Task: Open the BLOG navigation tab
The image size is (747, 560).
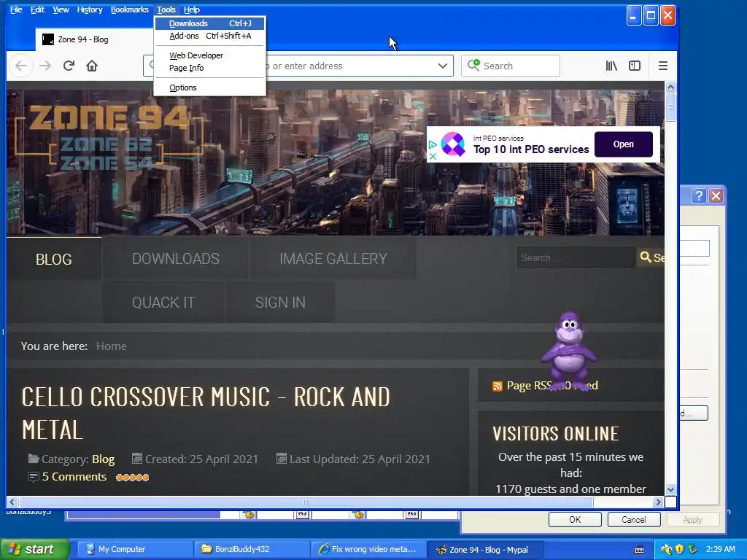Action: pyautogui.click(x=54, y=259)
